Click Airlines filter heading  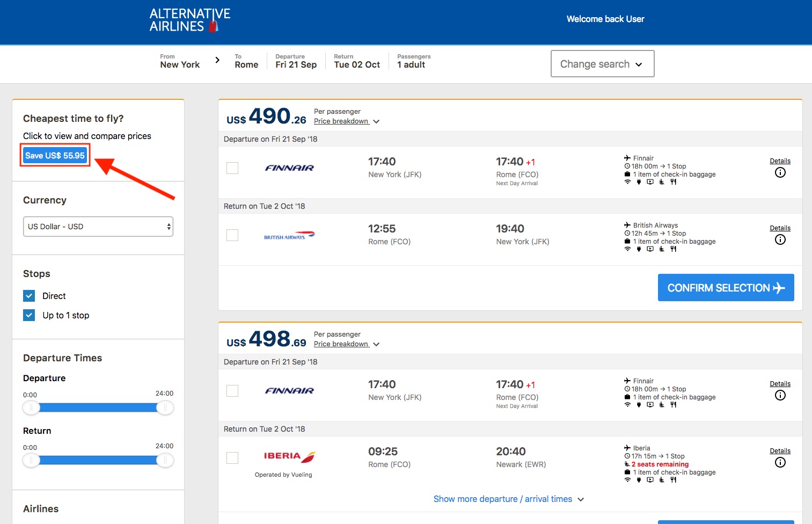click(41, 509)
